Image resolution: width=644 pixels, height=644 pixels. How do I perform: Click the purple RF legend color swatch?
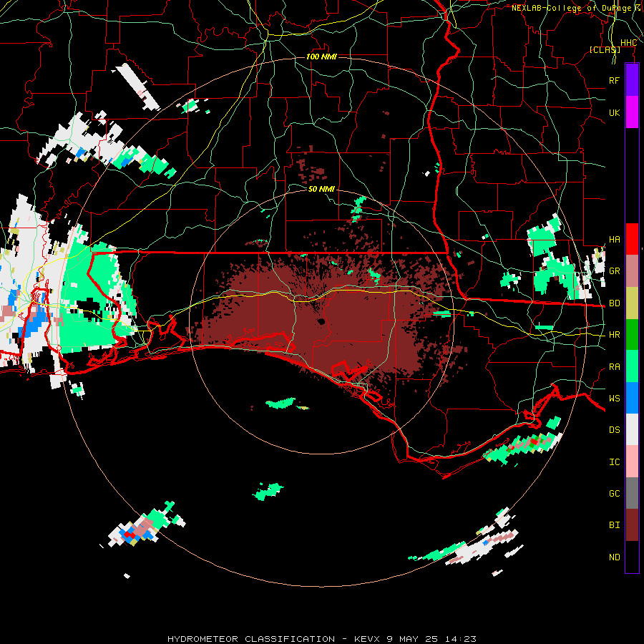coord(632,80)
